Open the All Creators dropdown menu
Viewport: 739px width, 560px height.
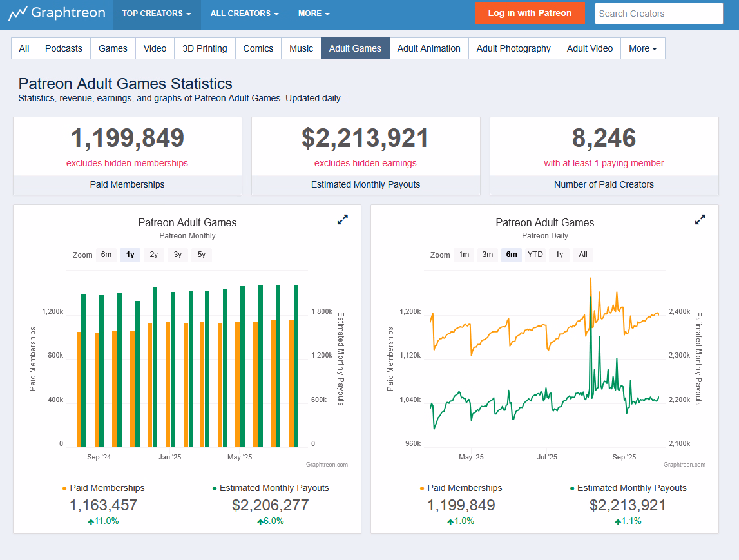(x=244, y=14)
